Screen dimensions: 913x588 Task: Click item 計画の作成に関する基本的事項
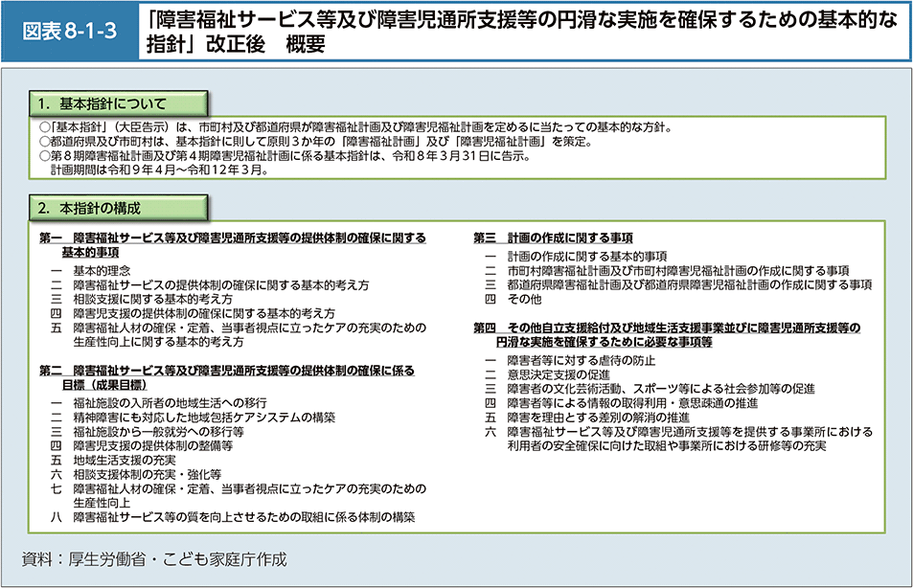587,256
